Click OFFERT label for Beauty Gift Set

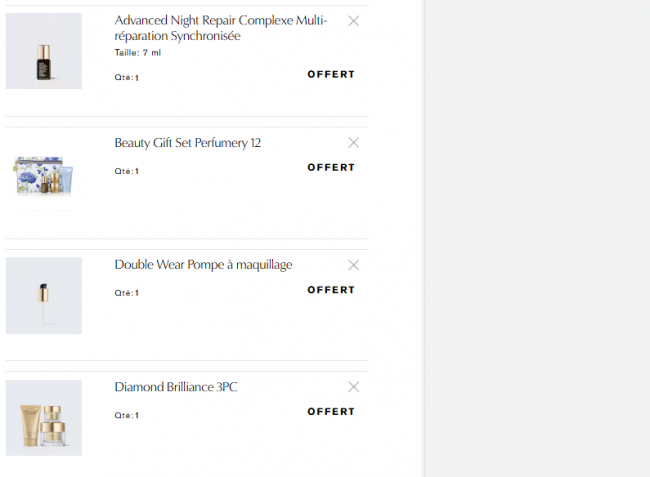click(x=331, y=167)
